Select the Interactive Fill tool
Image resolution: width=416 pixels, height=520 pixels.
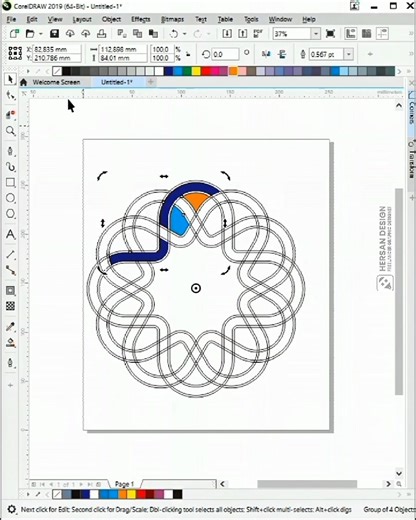pyautogui.click(x=10, y=343)
